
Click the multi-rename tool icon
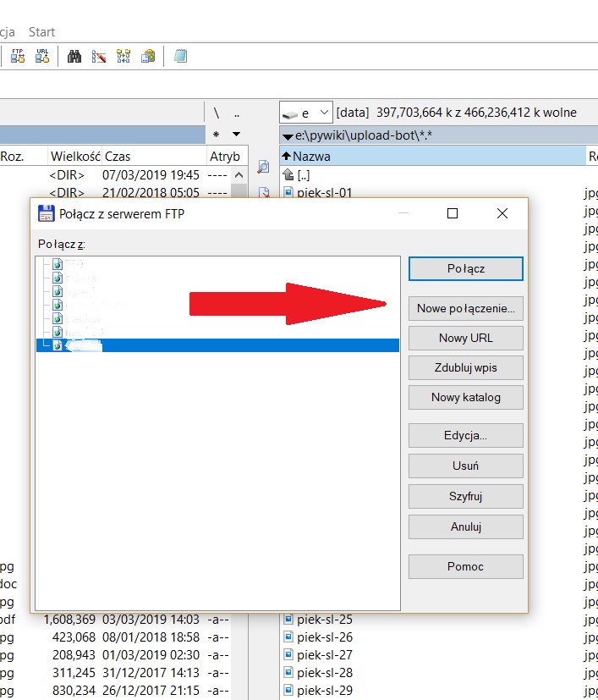coord(99,57)
